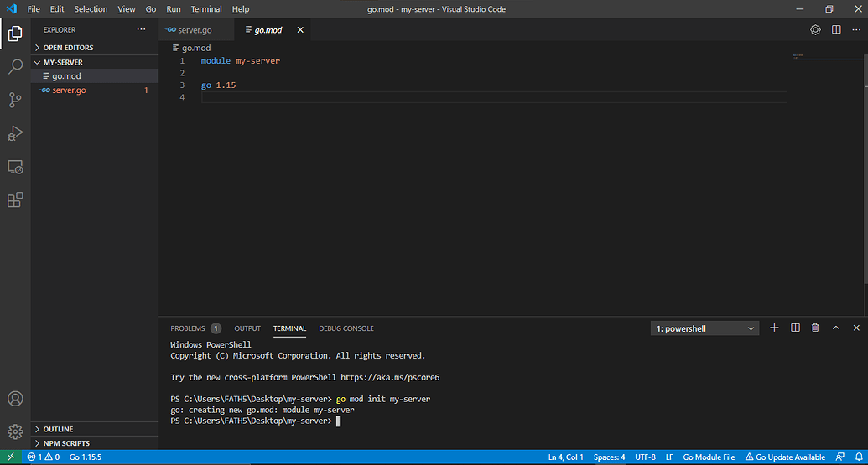Open the errors and warnings count in status bar
The height and width of the screenshot is (465, 868).
click(43, 457)
